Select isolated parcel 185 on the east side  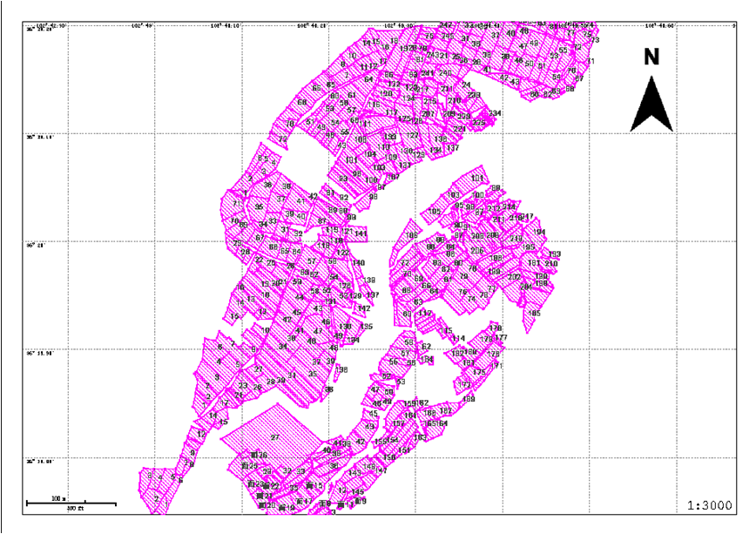533,315
